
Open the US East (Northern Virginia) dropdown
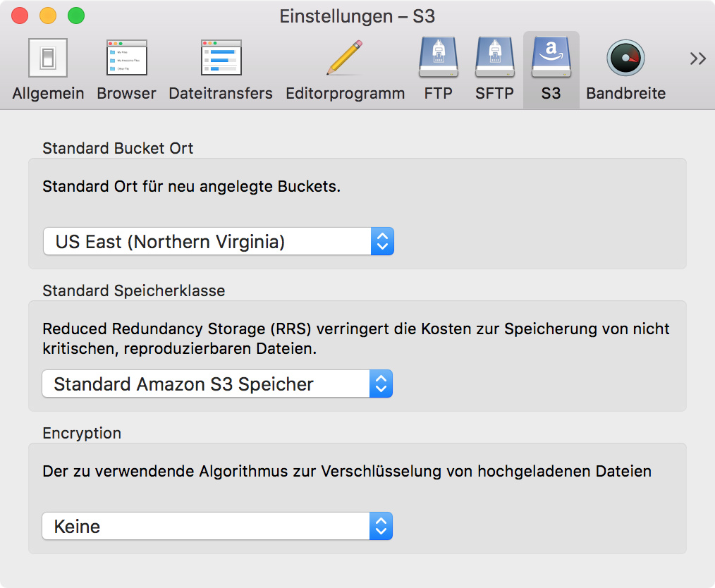coord(218,242)
